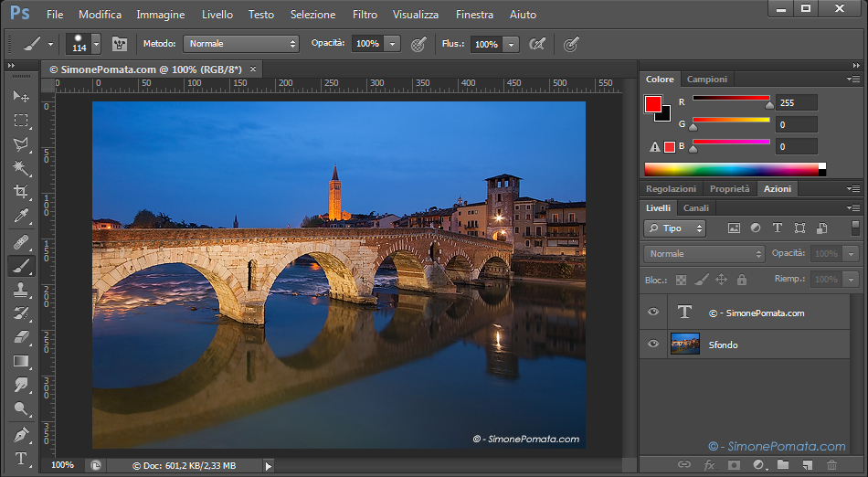Viewport: 868px width, 477px height.
Task: Toggle lock position
Action: 721,280
